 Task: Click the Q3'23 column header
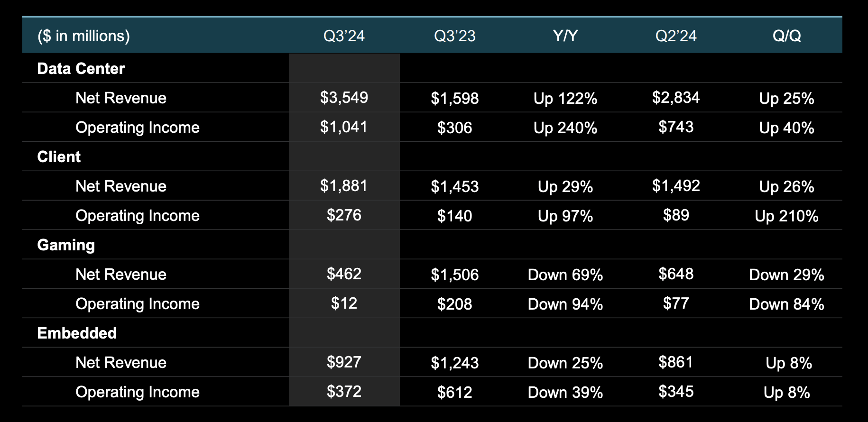tap(454, 36)
